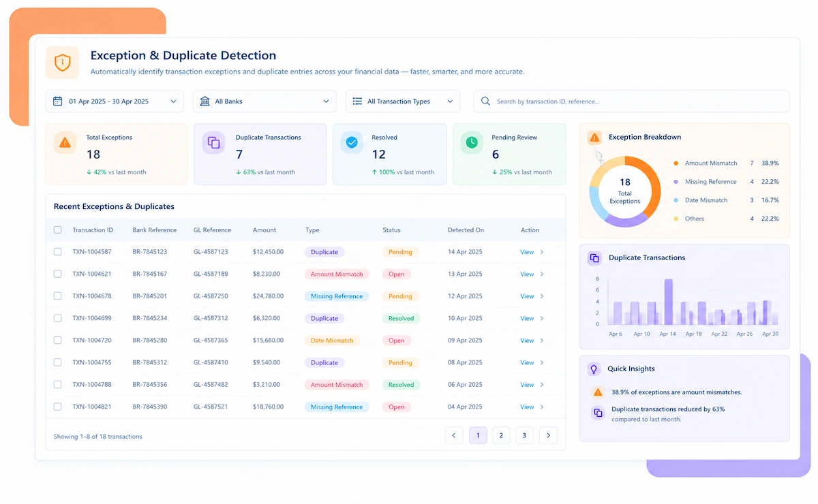View details for TXN-1004755

pos(532,362)
